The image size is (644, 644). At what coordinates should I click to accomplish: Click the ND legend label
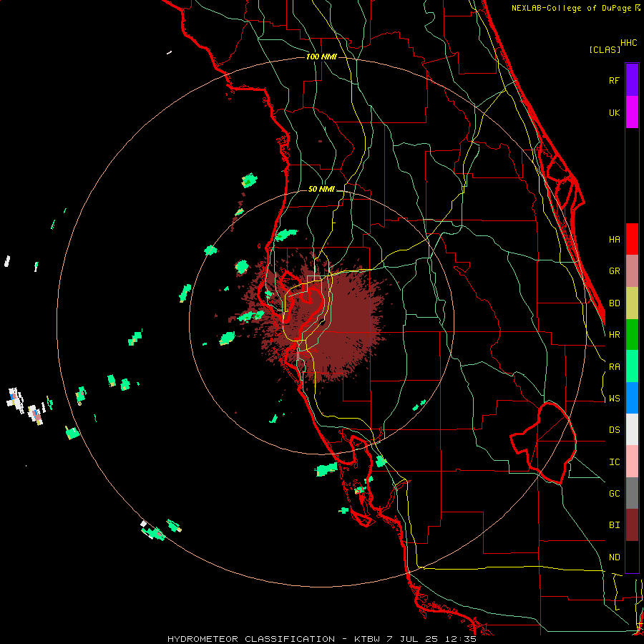[x=614, y=557]
